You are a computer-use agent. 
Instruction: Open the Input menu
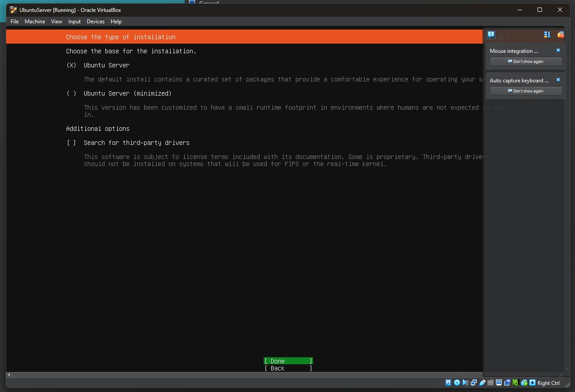(74, 21)
